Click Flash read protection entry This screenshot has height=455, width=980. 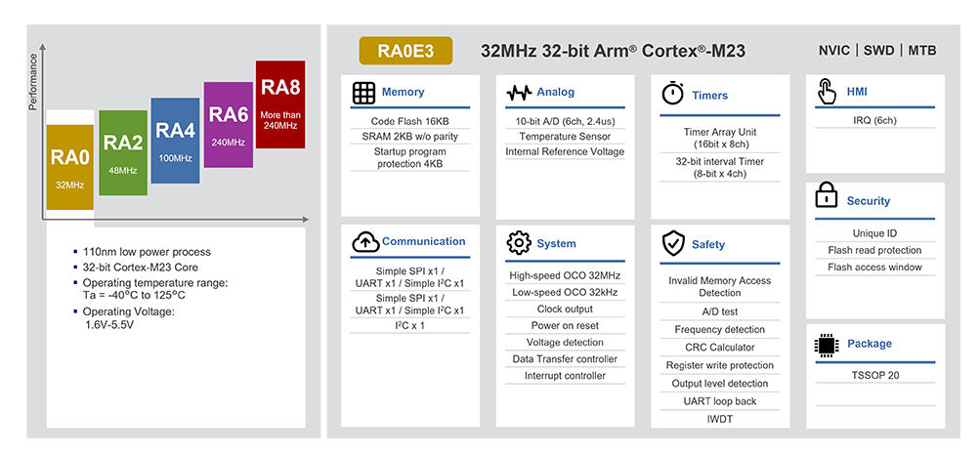tap(875, 250)
